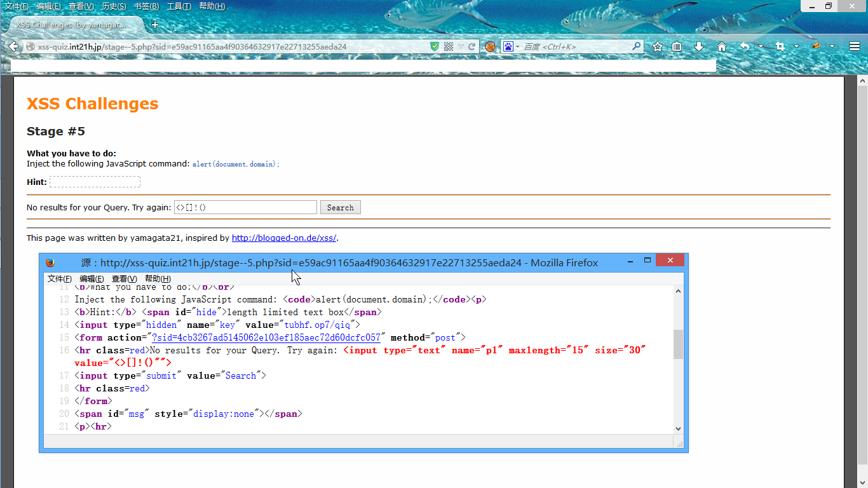Click the Stage #5 heading
The image size is (868, 488).
[56, 132]
